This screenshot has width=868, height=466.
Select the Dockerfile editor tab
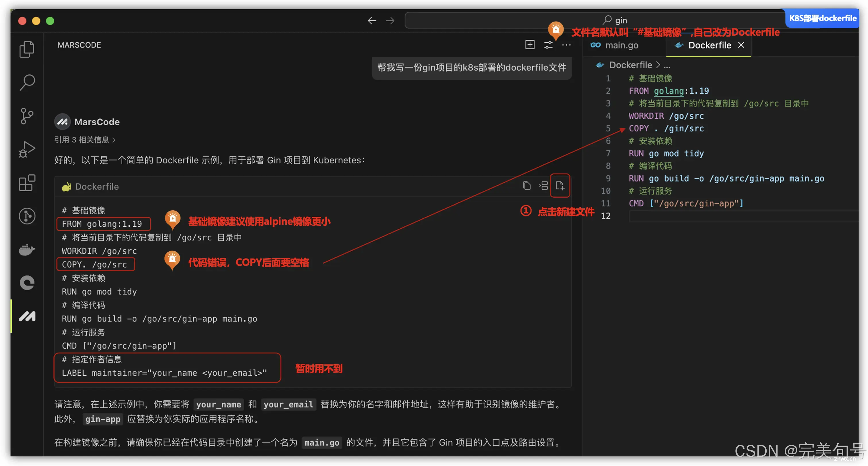(708, 45)
